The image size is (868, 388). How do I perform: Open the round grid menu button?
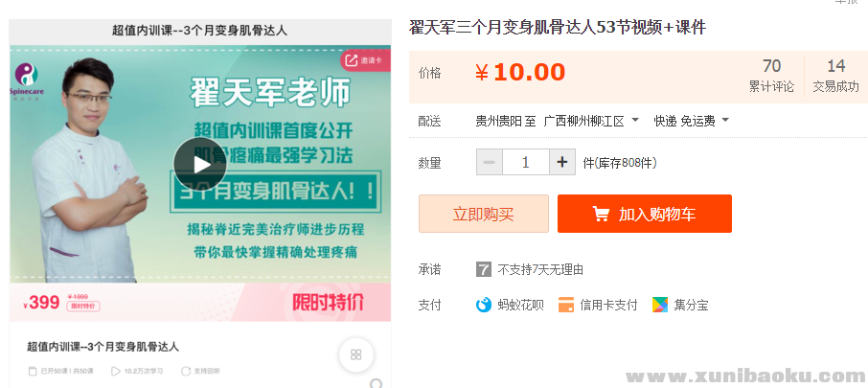coord(355,354)
